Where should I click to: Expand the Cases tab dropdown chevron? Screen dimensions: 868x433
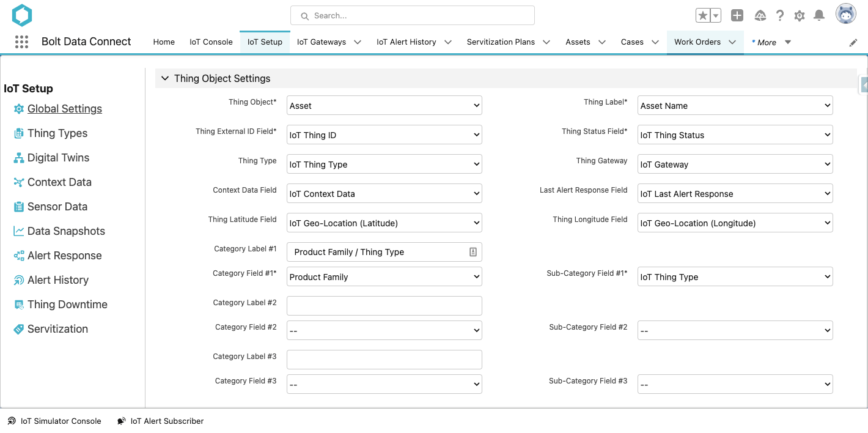655,42
